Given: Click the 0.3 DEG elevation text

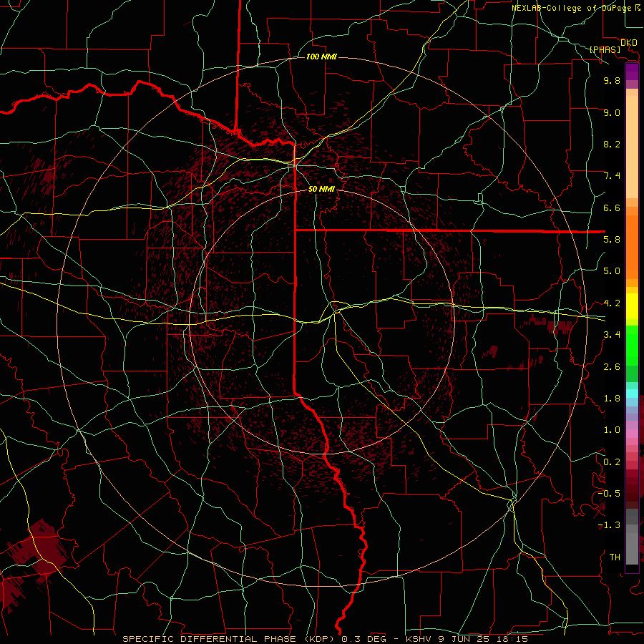Looking at the screenshot, I should click(x=364, y=639).
